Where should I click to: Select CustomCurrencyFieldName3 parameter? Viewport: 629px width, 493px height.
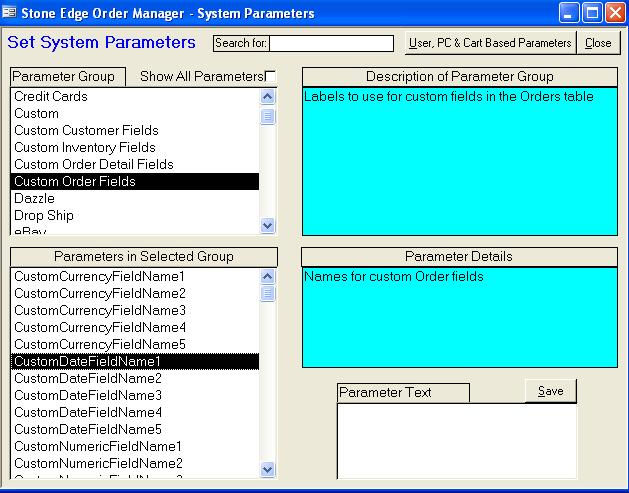coord(135,310)
